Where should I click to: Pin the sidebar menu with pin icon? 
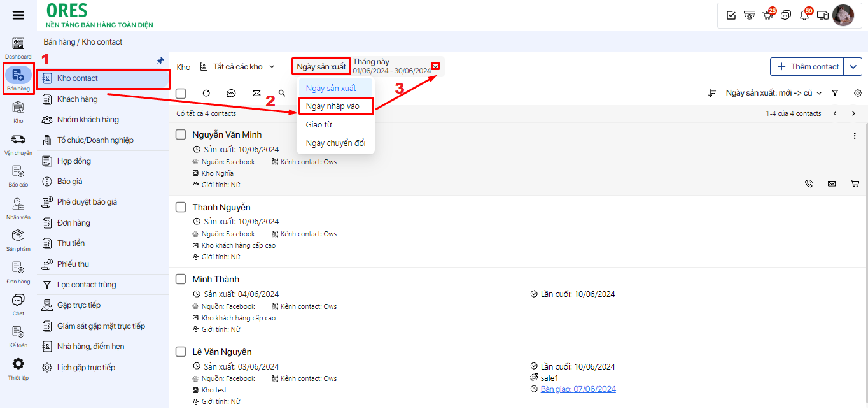pos(160,61)
